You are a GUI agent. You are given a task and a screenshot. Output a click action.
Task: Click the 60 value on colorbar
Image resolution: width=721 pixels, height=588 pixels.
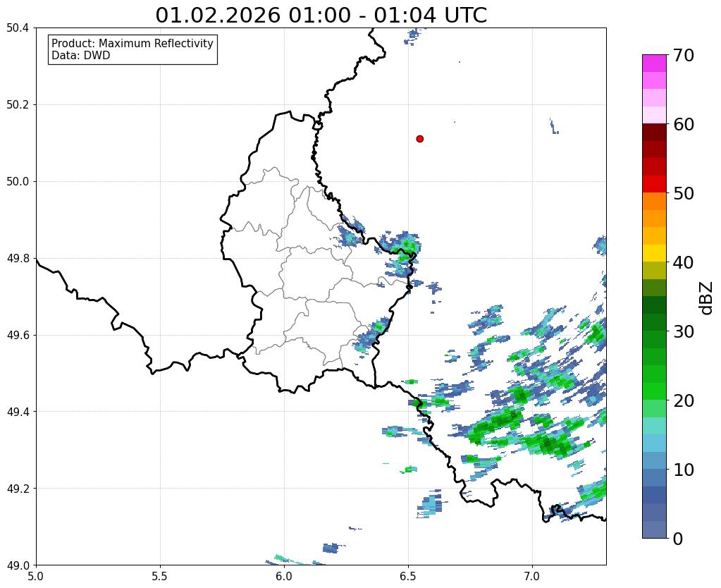[x=683, y=124]
